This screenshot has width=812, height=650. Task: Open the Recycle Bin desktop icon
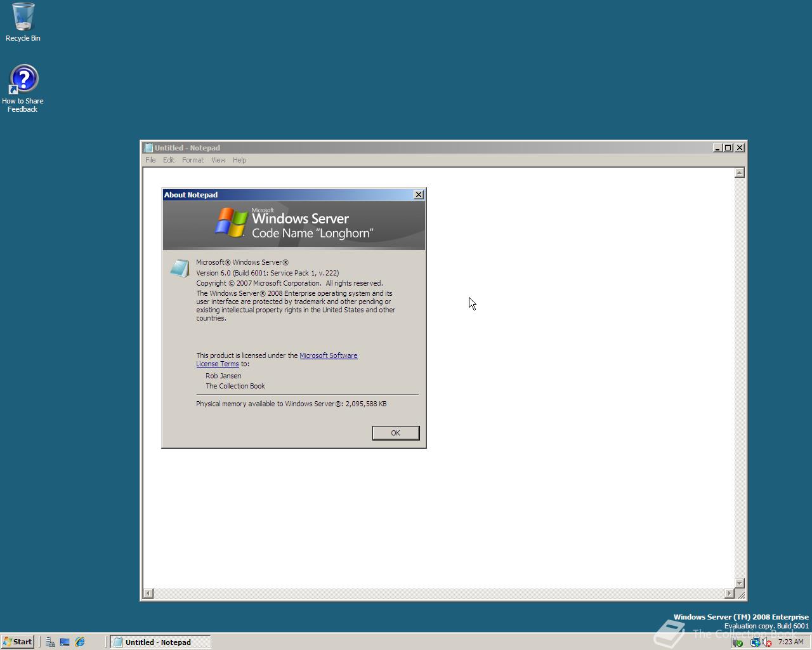pos(23,22)
